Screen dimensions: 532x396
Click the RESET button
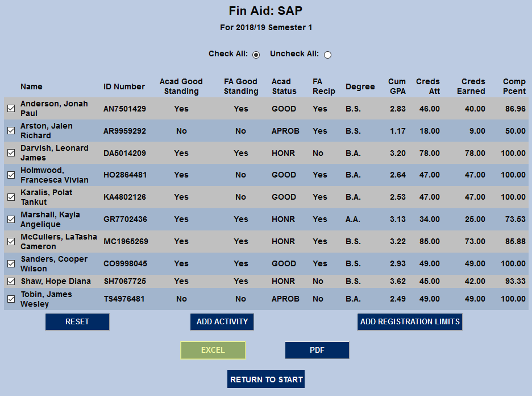tap(77, 321)
